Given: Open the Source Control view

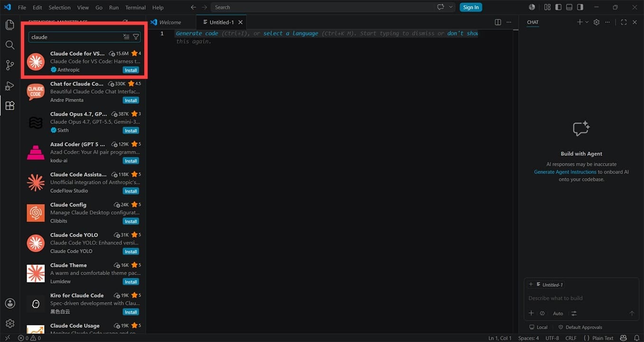Looking at the screenshot, I should click(9, 66).
